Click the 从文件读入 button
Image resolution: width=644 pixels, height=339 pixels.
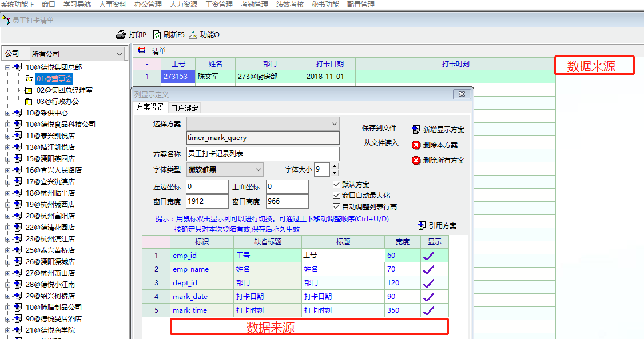[x=381, y=143]
